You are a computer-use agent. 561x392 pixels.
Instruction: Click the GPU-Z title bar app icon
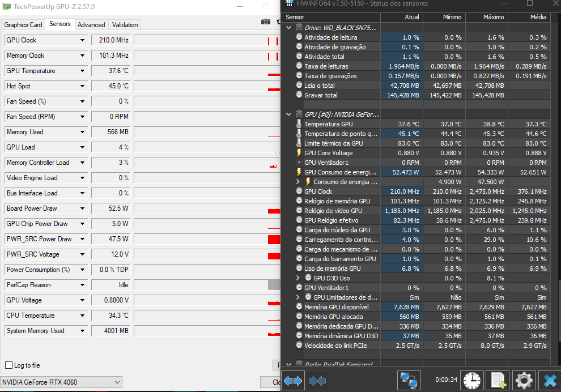coord(6,6)
